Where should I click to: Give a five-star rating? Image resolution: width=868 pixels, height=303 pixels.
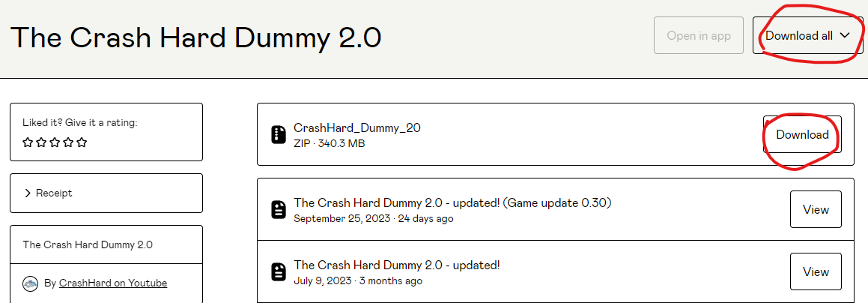(82, 142)
